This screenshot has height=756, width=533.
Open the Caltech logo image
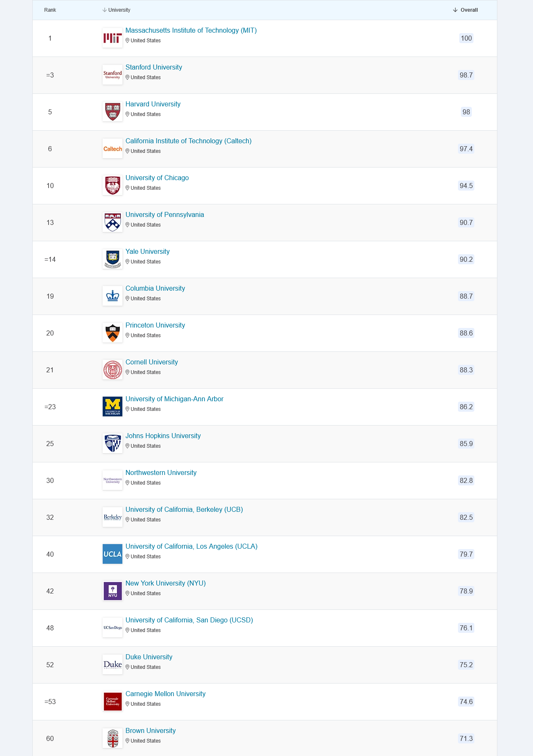tap(112, 149)
